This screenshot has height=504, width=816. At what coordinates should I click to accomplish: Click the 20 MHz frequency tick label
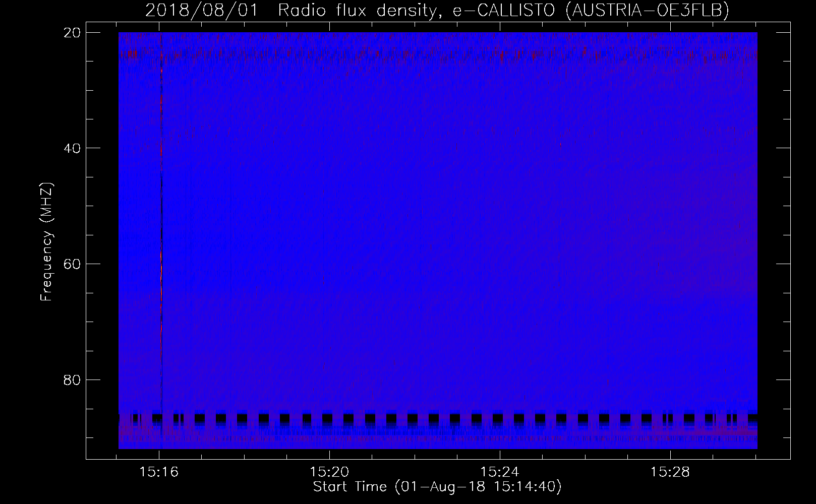point(72,32)
